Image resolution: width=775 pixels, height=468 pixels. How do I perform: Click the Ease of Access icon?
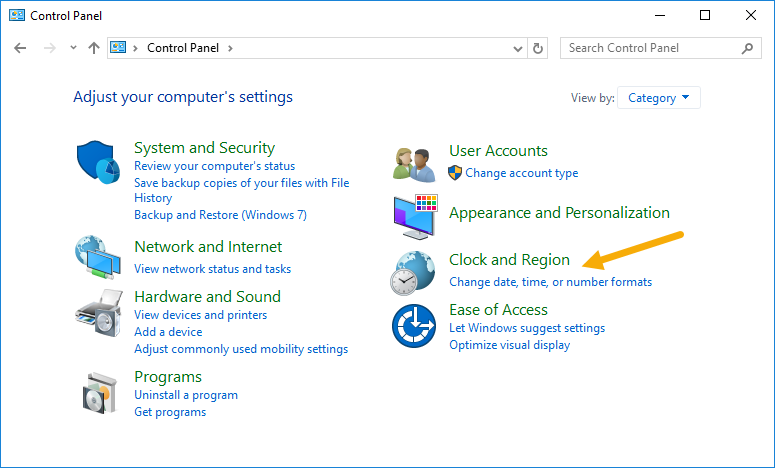tap(414, 326)
